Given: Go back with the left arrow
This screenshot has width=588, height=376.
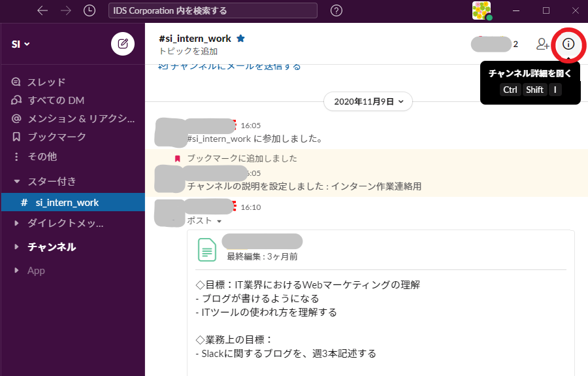Looking at the screenshot, I should (x=42, y=10).
